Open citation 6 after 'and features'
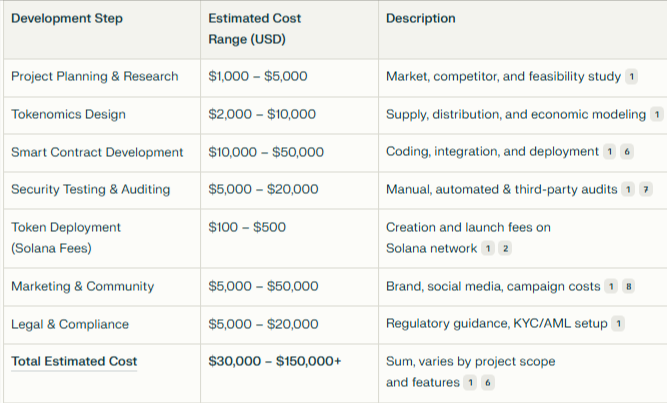The width and height of the screenshot is (667, 403). [488, 383]
